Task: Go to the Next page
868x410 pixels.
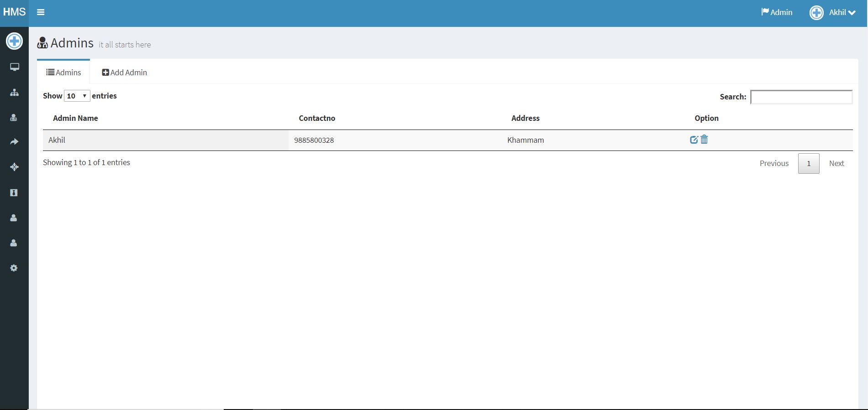Action: (836, 163)
